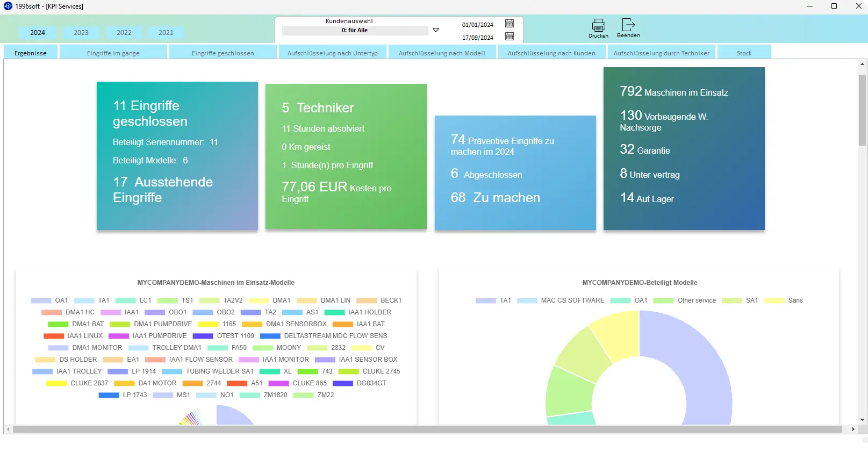Toggle LP 1743 legend swatch
Screen dimensions: 868x459
click(109, 395)
